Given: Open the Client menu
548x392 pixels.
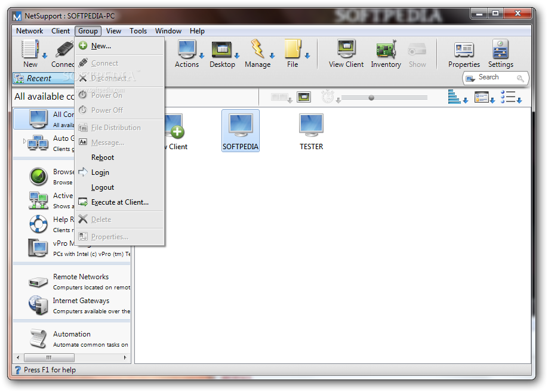Looking at the screenshot, I should click(60, 31).
